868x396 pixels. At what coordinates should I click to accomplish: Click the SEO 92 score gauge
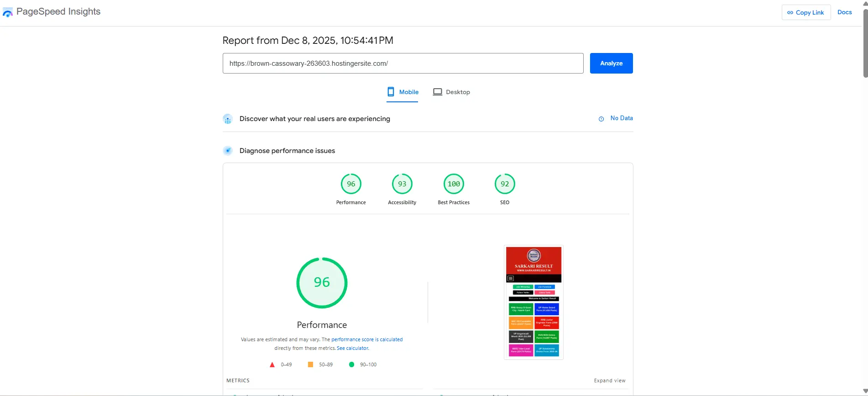(505, 184)
